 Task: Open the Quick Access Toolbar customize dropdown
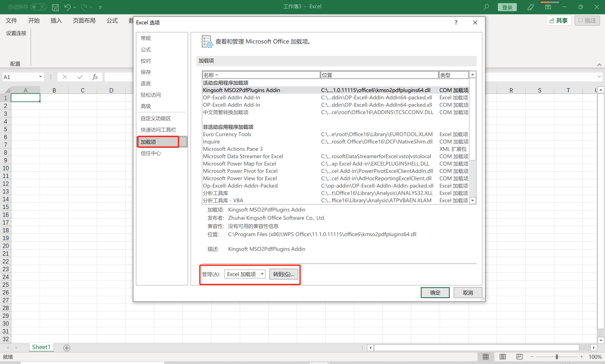(x=100, y=7)
